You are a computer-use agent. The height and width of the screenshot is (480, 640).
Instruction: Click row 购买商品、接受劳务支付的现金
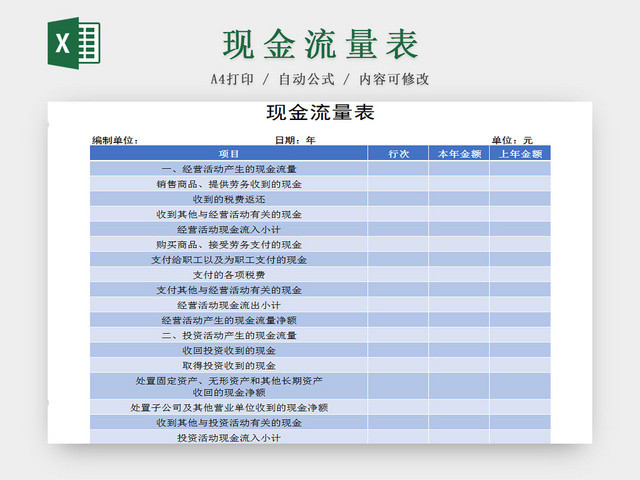pyautogui.click(x=320, y=244)
